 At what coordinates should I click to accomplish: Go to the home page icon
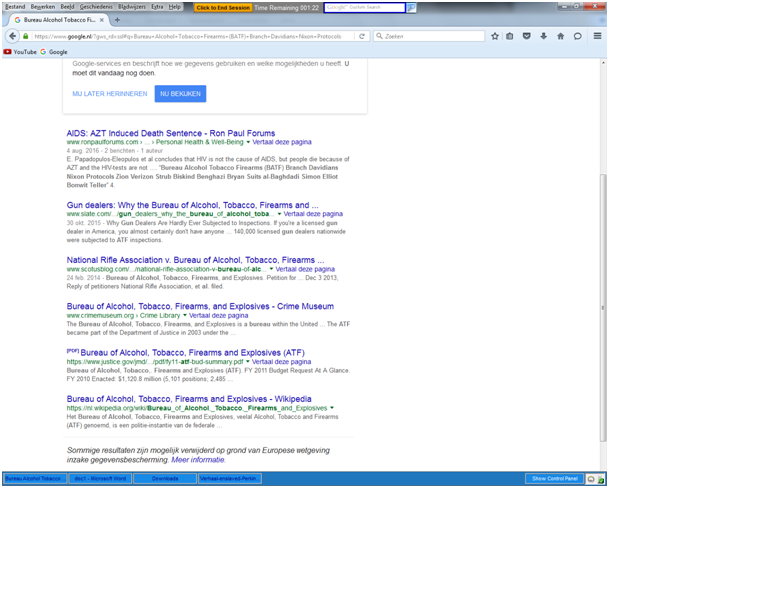point(561,36)
